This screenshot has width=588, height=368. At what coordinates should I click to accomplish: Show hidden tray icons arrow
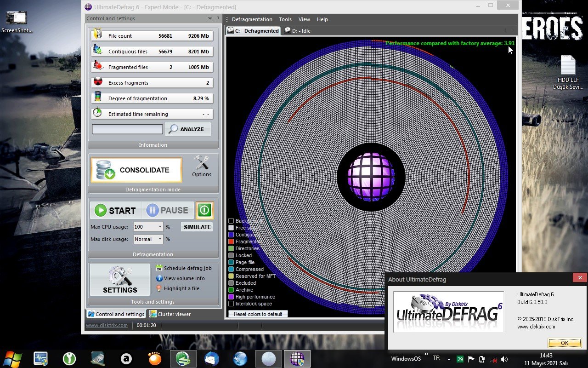click(x=449, y=359)
